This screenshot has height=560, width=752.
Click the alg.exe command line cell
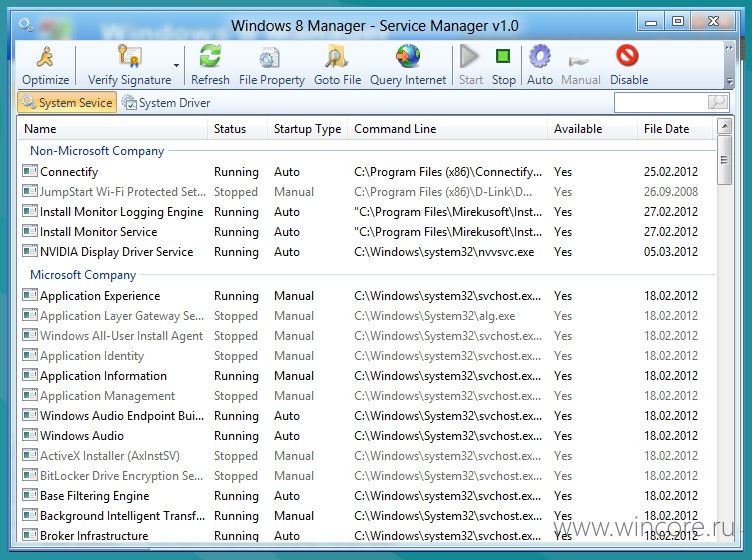435,316
